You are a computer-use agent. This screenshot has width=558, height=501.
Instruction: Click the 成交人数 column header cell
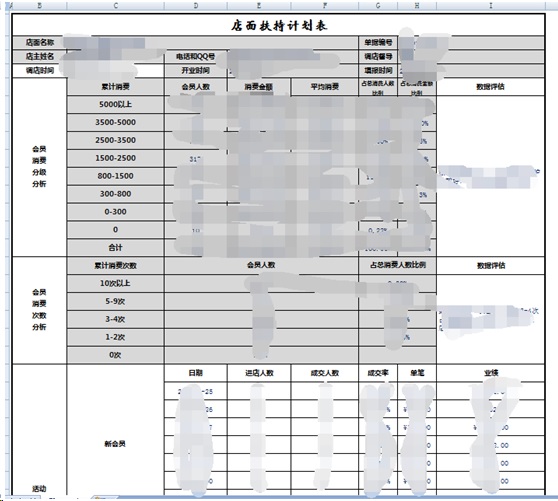click(x=325, y=373)
